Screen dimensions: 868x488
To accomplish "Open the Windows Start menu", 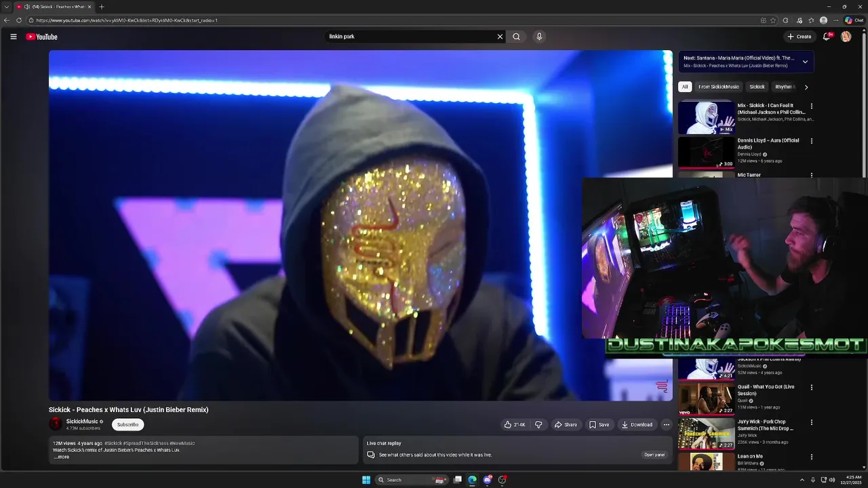I will pyautogui.click(x=366, y=480).
